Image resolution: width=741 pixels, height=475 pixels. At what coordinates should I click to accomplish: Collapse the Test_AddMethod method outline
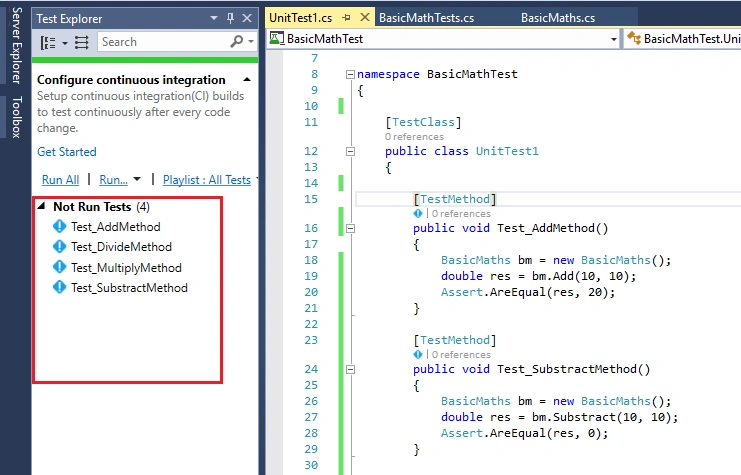[350, 228]
